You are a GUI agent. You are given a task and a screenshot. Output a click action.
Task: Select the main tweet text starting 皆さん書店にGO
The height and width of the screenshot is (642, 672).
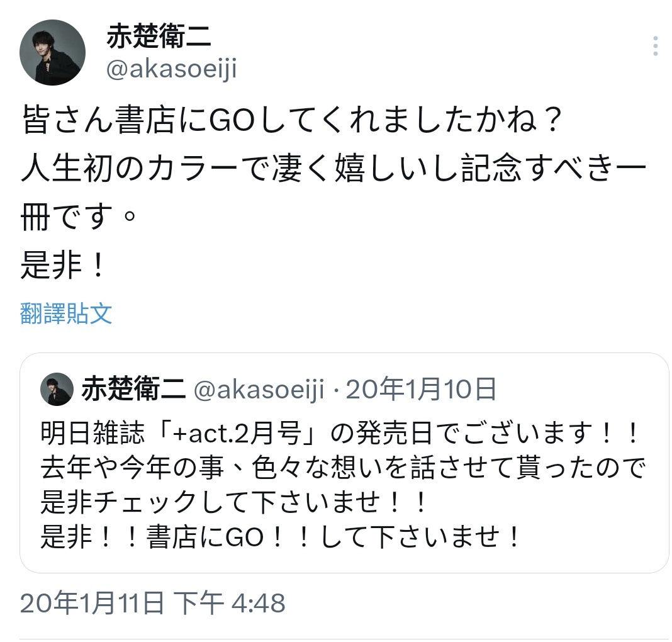point(291,120)
